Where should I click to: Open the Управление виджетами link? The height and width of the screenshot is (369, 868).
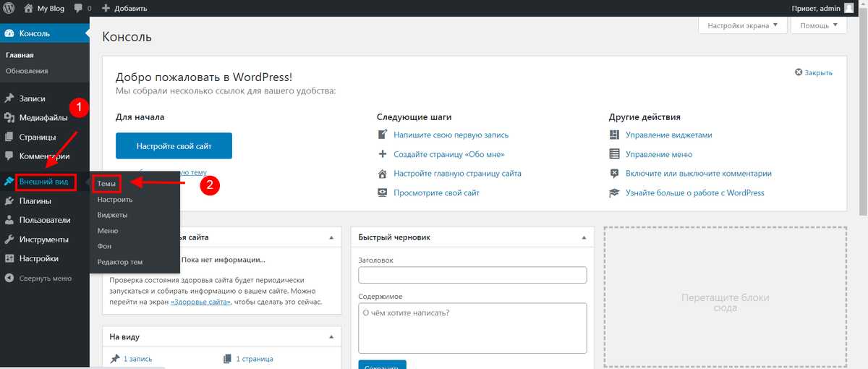[669, 135]
